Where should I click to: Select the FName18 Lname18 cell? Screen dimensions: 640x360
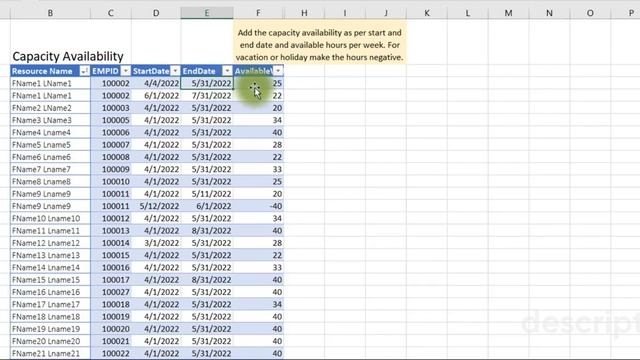tap(50, 316)
